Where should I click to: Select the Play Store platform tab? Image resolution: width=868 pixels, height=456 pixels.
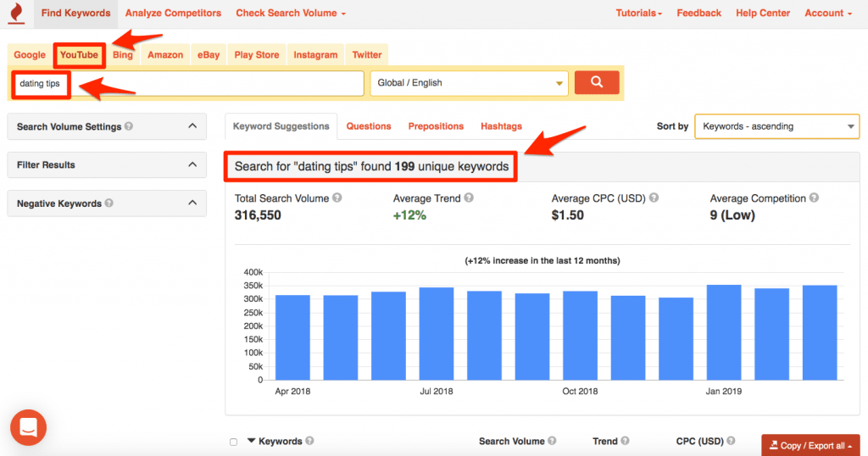257,55
